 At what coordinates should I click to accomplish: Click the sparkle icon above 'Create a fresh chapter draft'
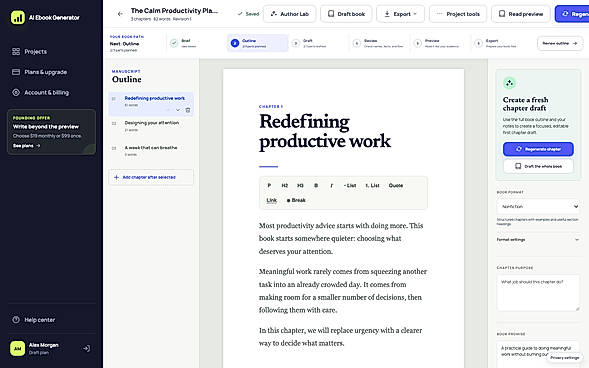coord(509,83)
